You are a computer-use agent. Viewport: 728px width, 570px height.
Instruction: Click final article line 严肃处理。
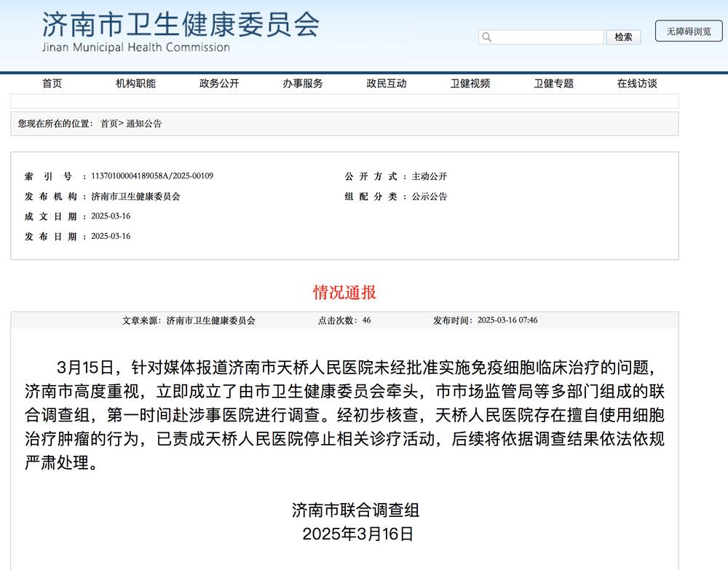tap(61, 462)
